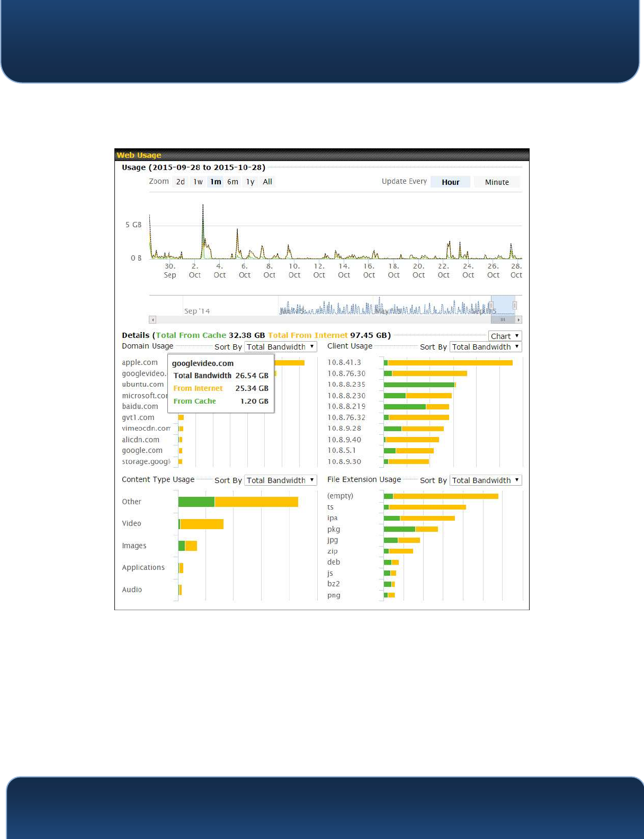The height and width of the screenshot is (839, 644).
Task: Click the bz2 file extension label
Action: click(x=334, y=584)
